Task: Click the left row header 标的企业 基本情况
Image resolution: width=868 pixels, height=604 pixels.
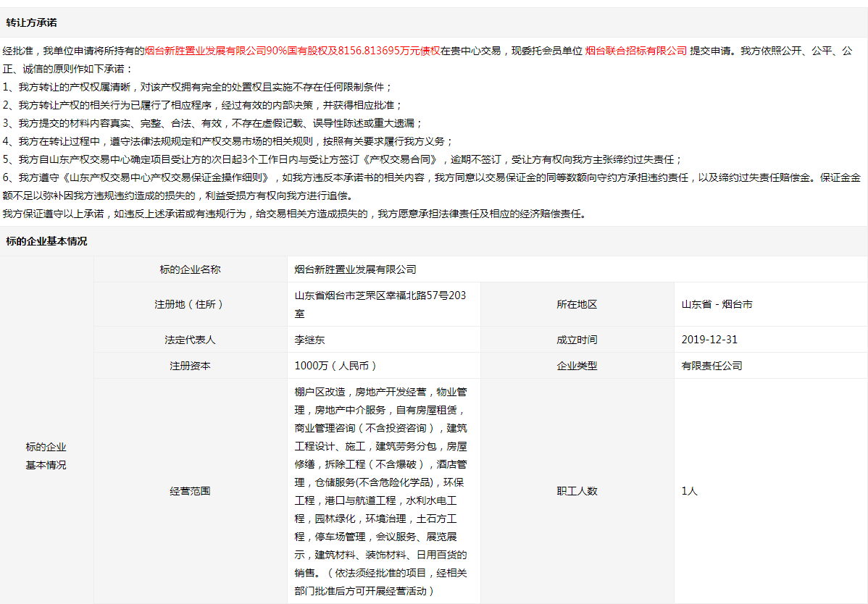Action: [x=46, y=456]
